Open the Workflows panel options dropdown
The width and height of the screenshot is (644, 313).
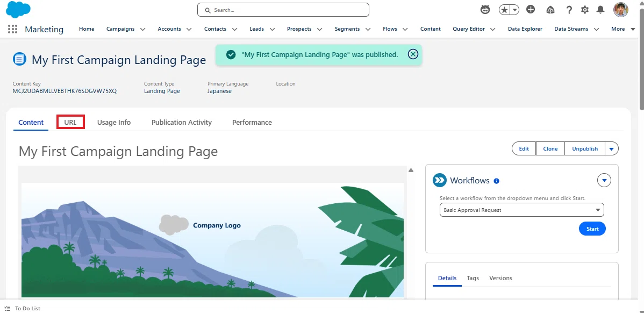click(x=604, y=180)
